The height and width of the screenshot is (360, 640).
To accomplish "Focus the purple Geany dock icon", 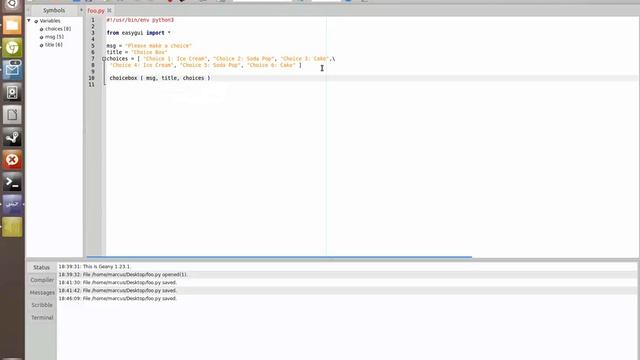I will click(x=12, y=204).
